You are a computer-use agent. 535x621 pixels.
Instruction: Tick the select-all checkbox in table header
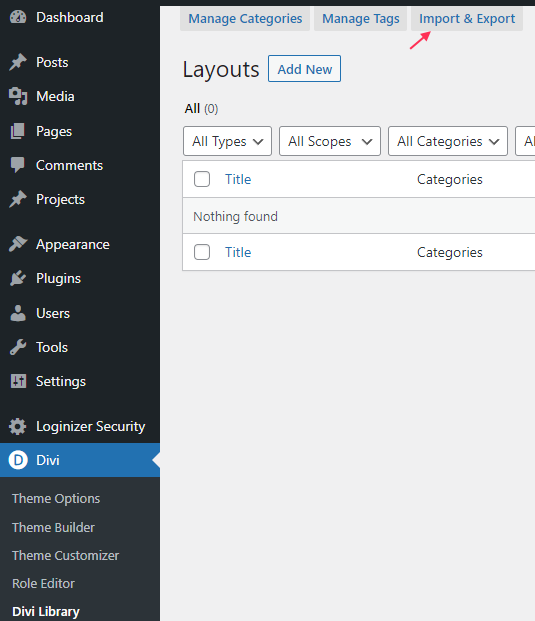tap(202, 179)
